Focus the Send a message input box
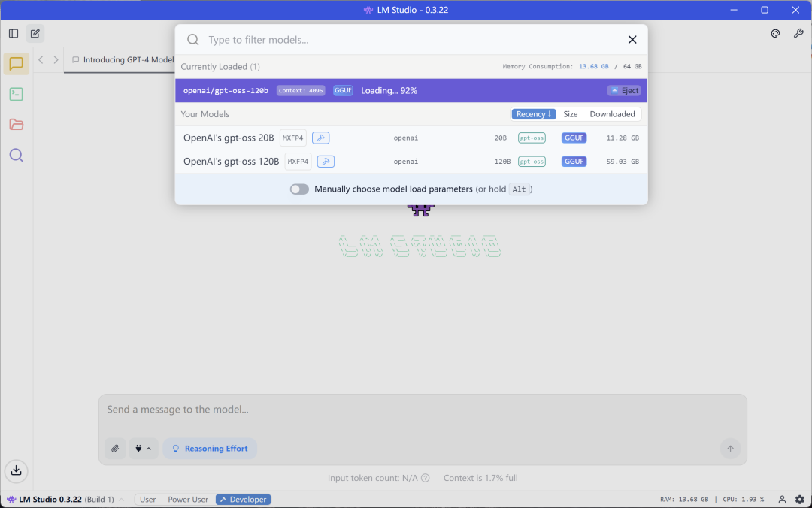Viewport: 812px width, 508px height. click(423, 410)
